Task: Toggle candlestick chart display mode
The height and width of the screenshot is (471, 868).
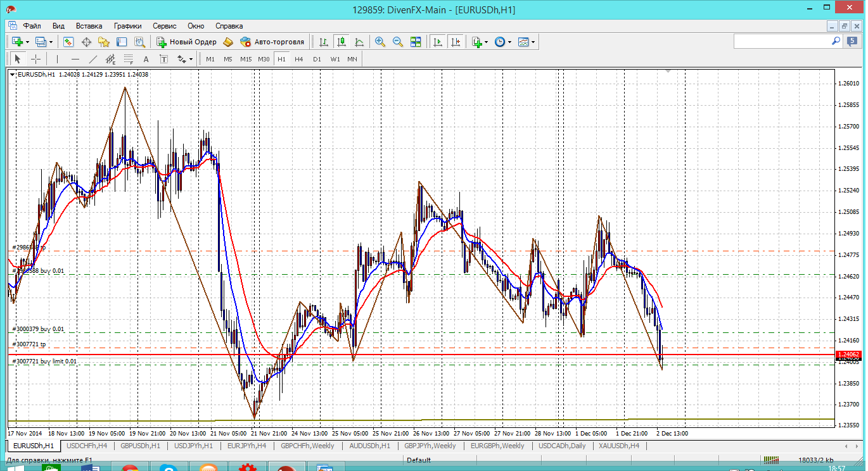Action: click(x=341, y=42)
